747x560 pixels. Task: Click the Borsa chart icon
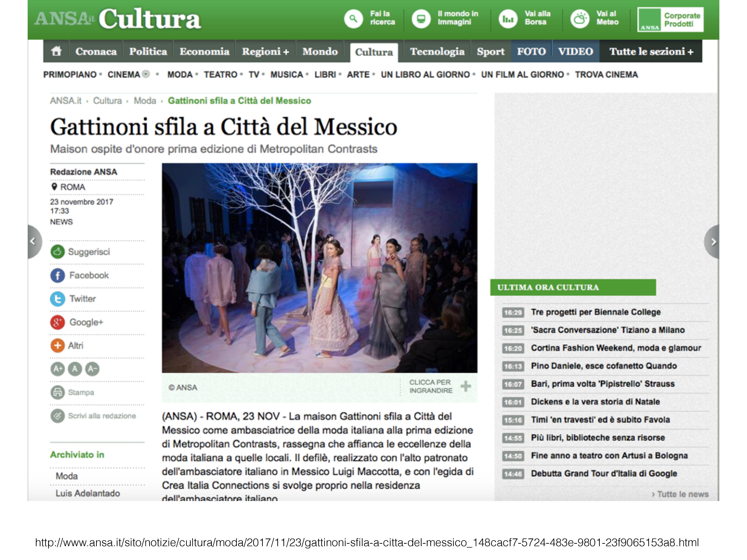(508, 19)
